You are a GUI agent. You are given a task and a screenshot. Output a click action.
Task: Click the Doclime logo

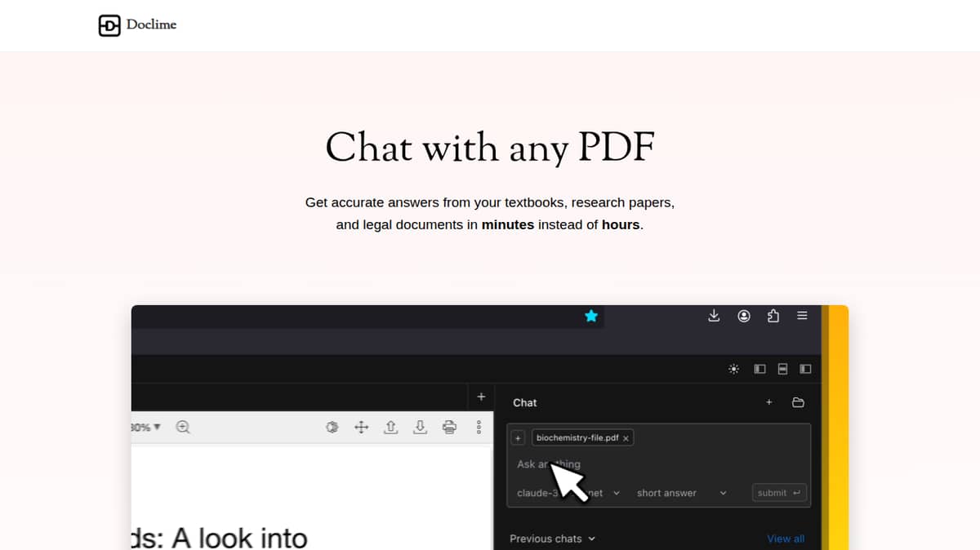137,25
